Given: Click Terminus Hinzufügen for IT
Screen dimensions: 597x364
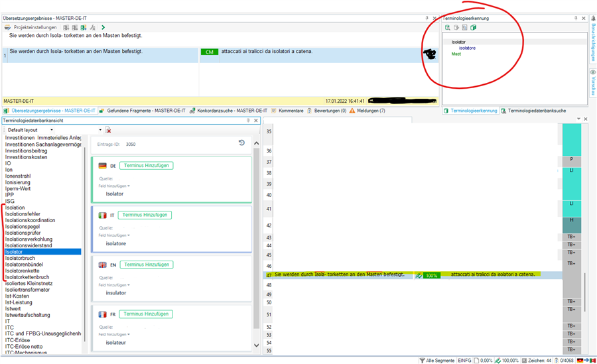Looking at the screenshot, I should [145, 215].
